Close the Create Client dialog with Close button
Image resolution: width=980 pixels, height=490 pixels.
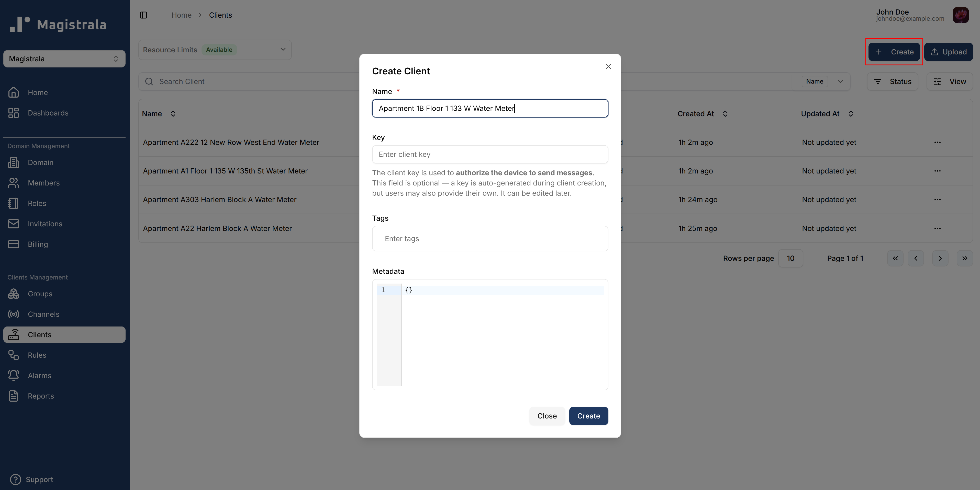coord(547,415)
